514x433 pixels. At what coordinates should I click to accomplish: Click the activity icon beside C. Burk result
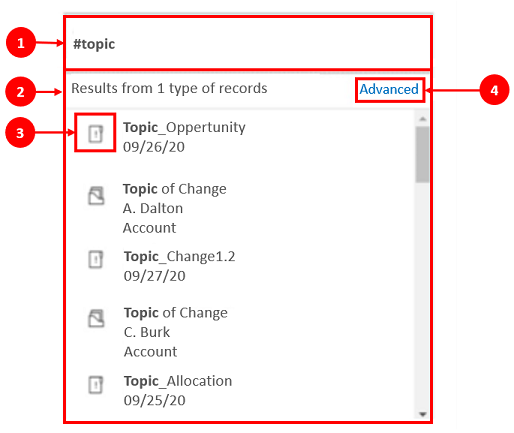pyautogui.click(x=96, y=318)
